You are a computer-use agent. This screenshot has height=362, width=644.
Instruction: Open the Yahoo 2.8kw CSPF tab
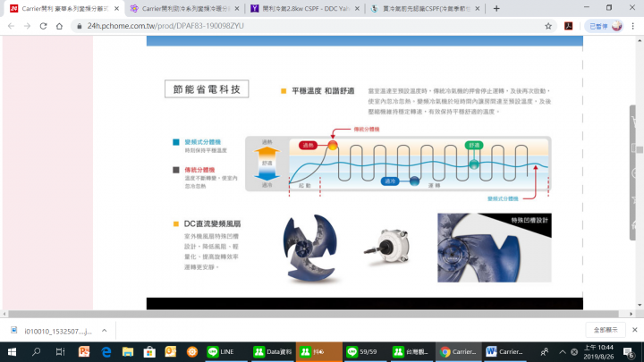pos(306,8)
